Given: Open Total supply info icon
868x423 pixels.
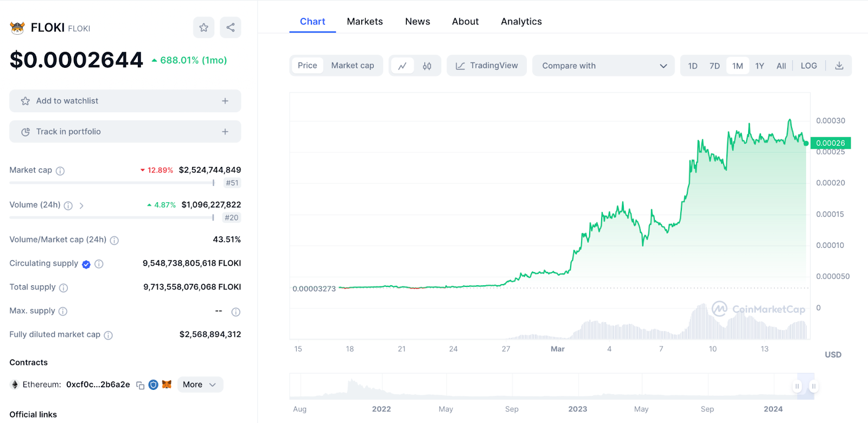Looking at the screenshot, I should pyautogui.click(x=63, y=288).
